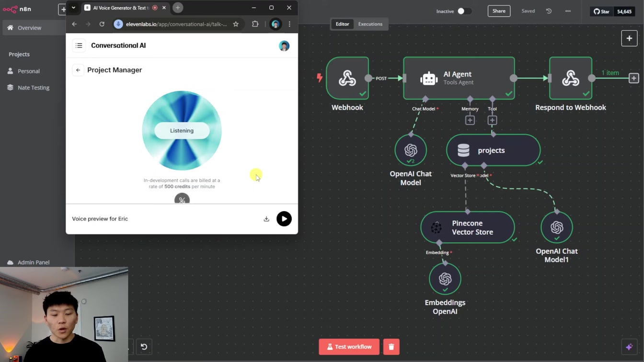Open the AI assistant sparkle button
644x362 pixels.
[629, 347]
